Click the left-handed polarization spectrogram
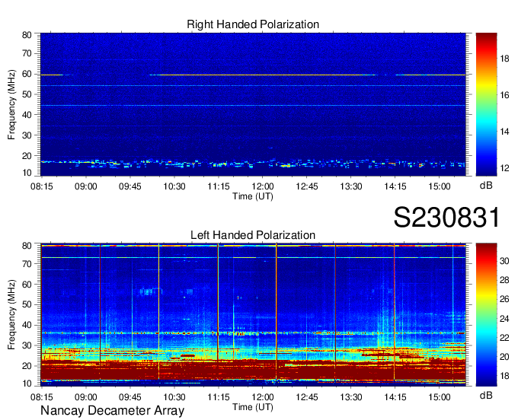 coord(253,315)
